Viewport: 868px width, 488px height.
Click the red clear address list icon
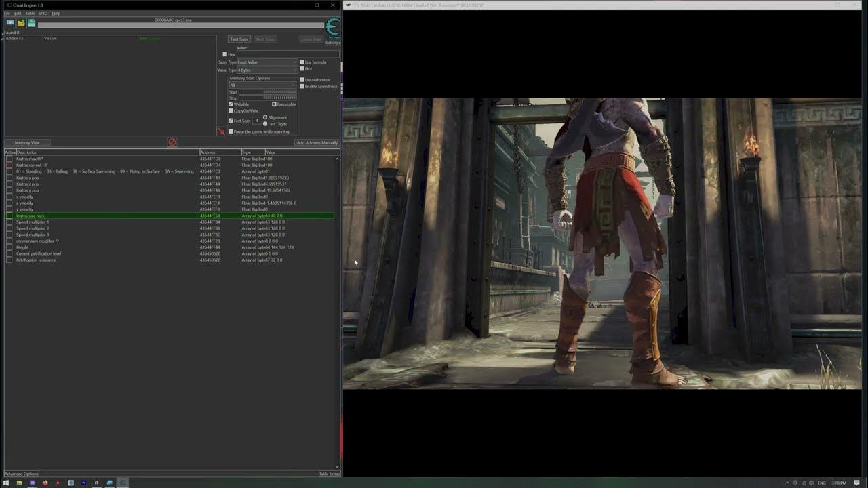[x=172, y=142]
